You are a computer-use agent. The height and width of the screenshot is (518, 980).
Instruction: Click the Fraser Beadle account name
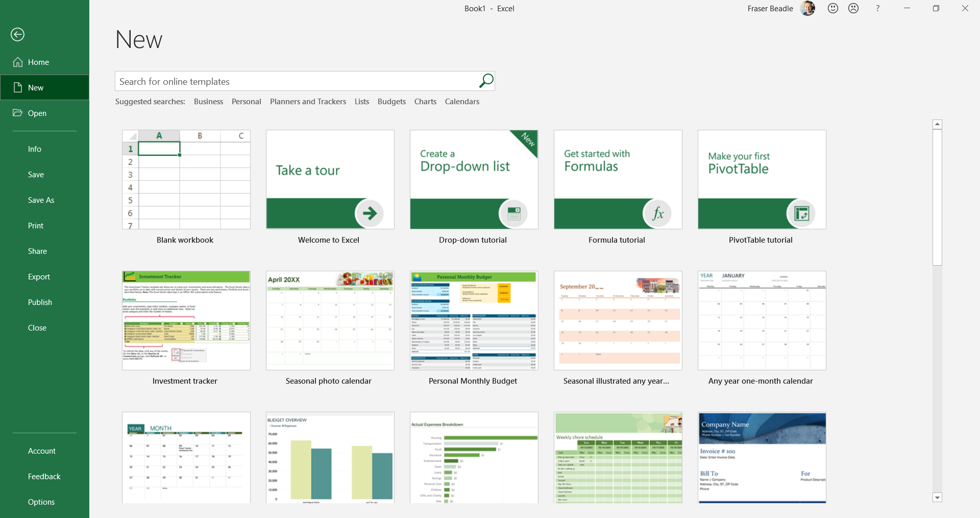click(770, 8)
